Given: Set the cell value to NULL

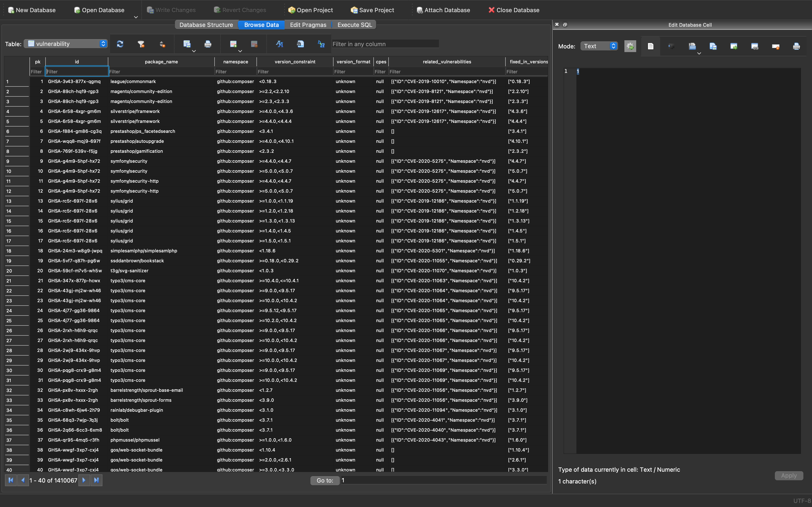Looking at the screenshot, I should pyautogui.click(x=776, y=46).
